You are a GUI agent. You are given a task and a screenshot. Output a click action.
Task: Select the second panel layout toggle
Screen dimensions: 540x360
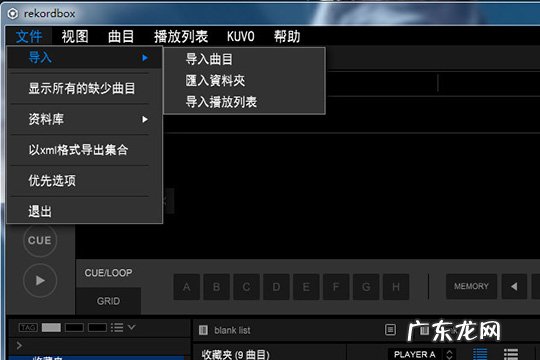click(74, 327)
